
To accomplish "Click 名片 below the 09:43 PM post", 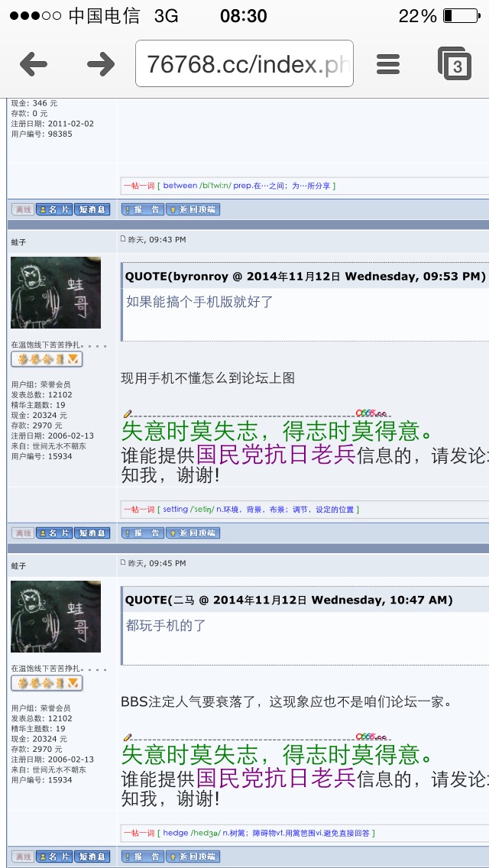I will (x=54, y=533).
